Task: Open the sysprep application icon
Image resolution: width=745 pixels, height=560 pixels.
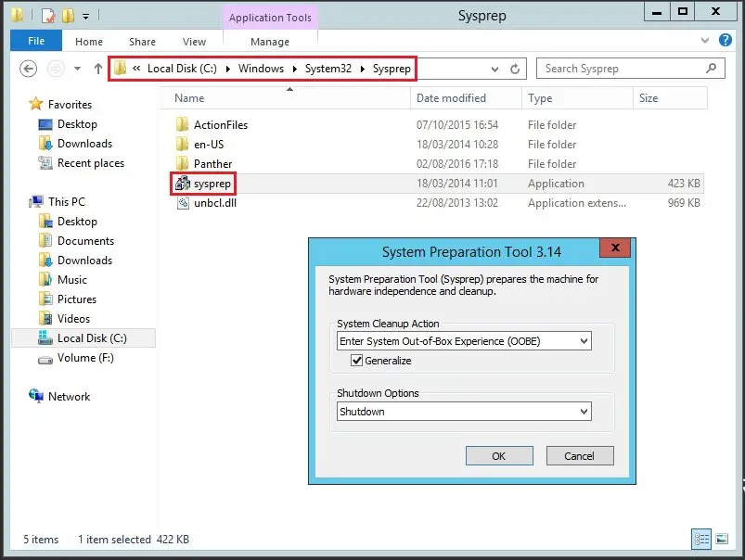Action: 183,184
